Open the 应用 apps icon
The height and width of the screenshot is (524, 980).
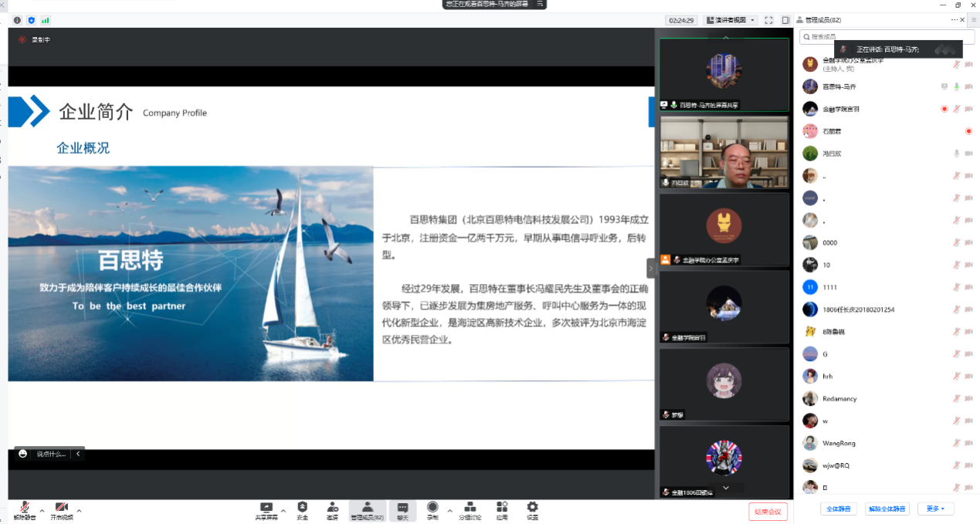pyautogui.click(x=502, y=509)
